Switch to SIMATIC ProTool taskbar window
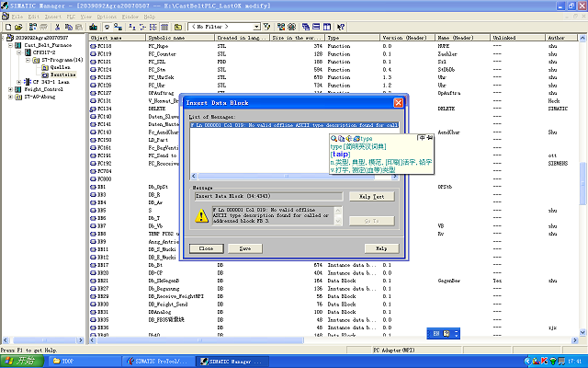Image resolution: width=588 pixels, height=368 pixels. point(157,362)
